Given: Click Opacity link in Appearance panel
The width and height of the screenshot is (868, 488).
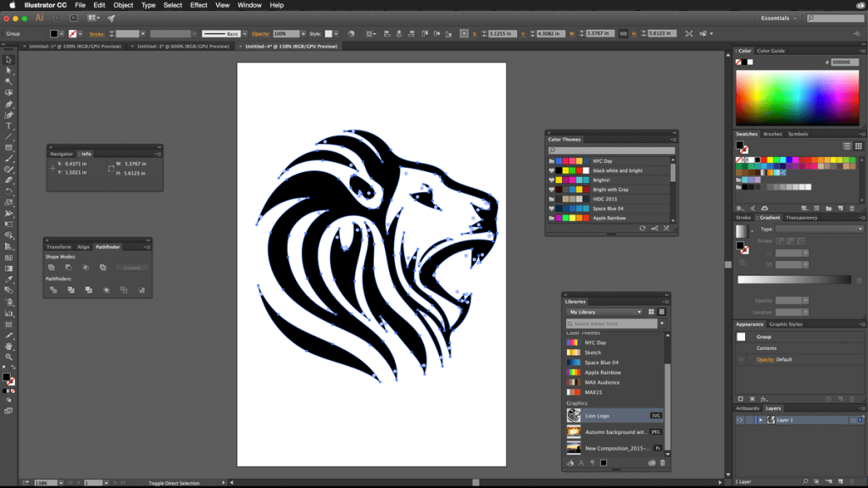Looking at the screenshot, I should pos(765,359).
